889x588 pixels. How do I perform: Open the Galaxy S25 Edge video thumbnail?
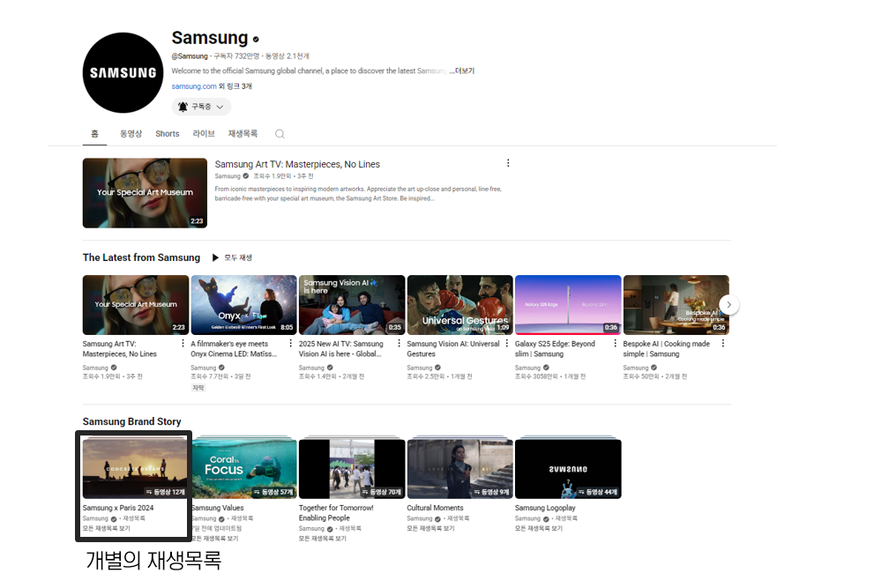click(x=568, y=305)
